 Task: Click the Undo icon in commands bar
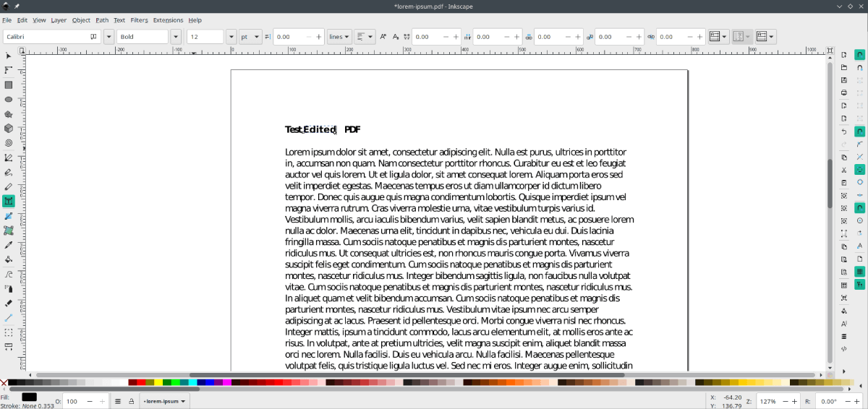point(844,132)
